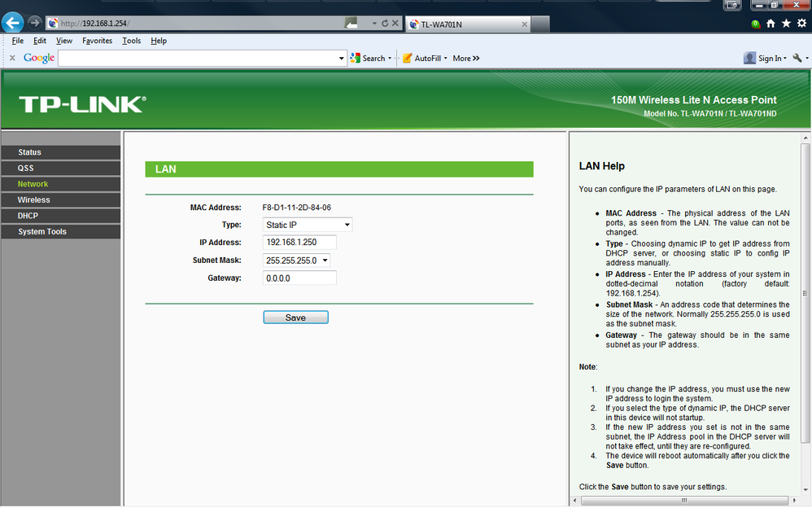Viewport: 812px width, 508px height.
Task: Go back with the browser back arrow
Action: tap(12, 23)
